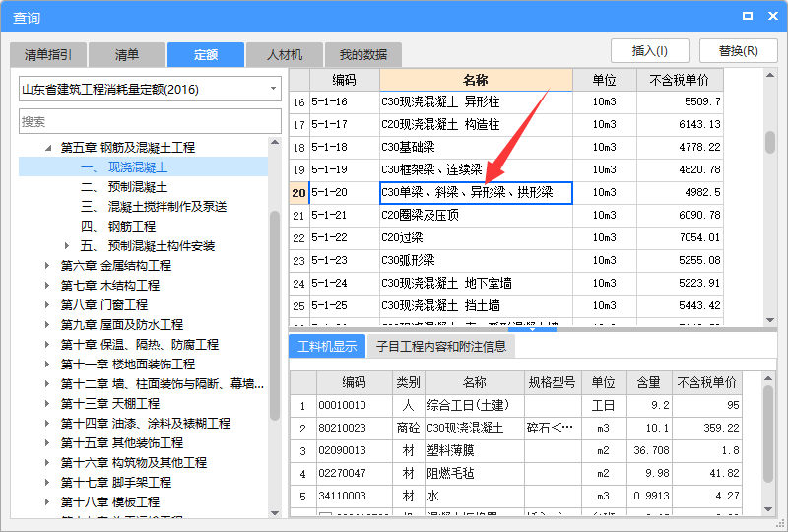Switch to 工料机显示 tab
788x532 pixels.
pos(327,346)
